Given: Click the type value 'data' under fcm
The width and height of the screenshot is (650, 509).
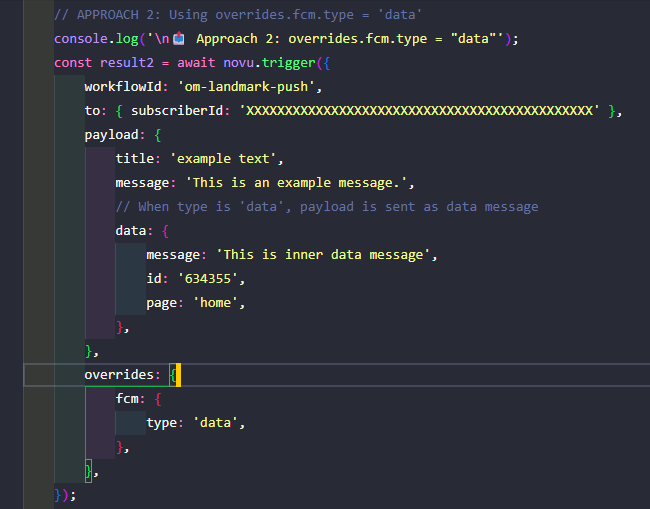Looking at the screenshot, I should [216, 423].
